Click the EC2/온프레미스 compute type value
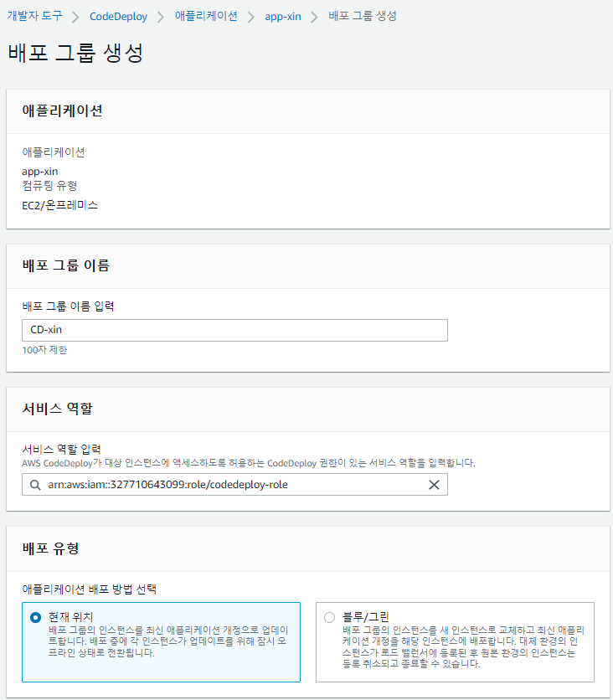Image resolution: width=613 pixels, height=700 pixels. coord(59,205)
